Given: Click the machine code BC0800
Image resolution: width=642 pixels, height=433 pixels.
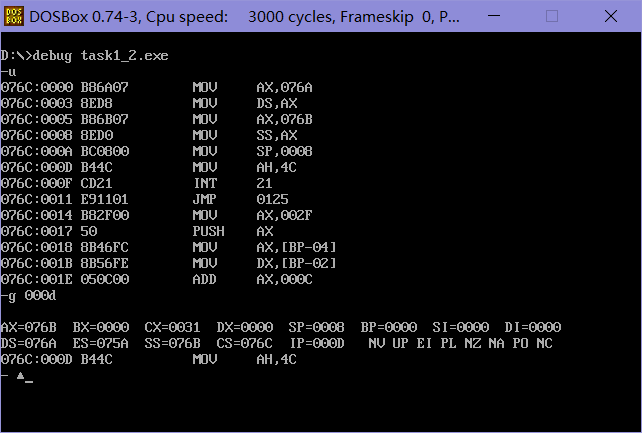Looking at the screenshot, I should (104, 151).
